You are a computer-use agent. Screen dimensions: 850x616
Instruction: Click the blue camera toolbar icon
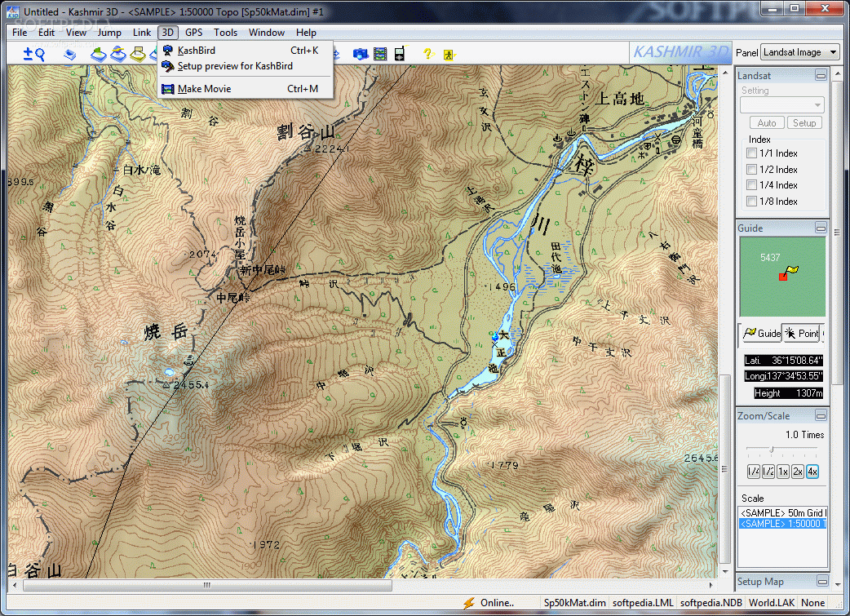pyautogui.click(x=361, y=54)
